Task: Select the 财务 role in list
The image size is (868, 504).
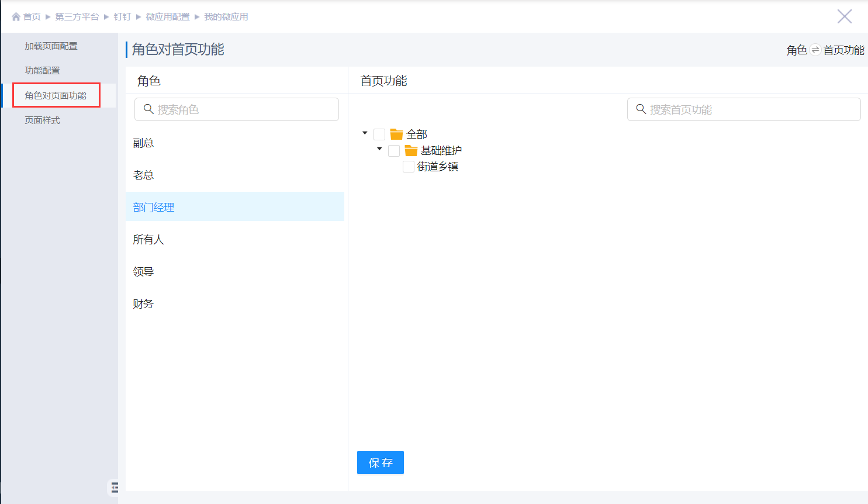Action: click(143, 304)
